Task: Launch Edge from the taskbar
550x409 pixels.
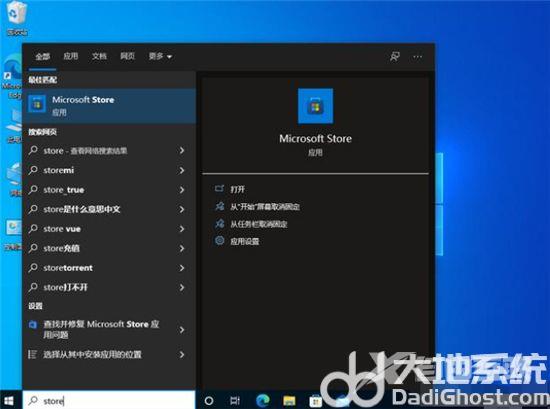Action: (x=262, y=400)
